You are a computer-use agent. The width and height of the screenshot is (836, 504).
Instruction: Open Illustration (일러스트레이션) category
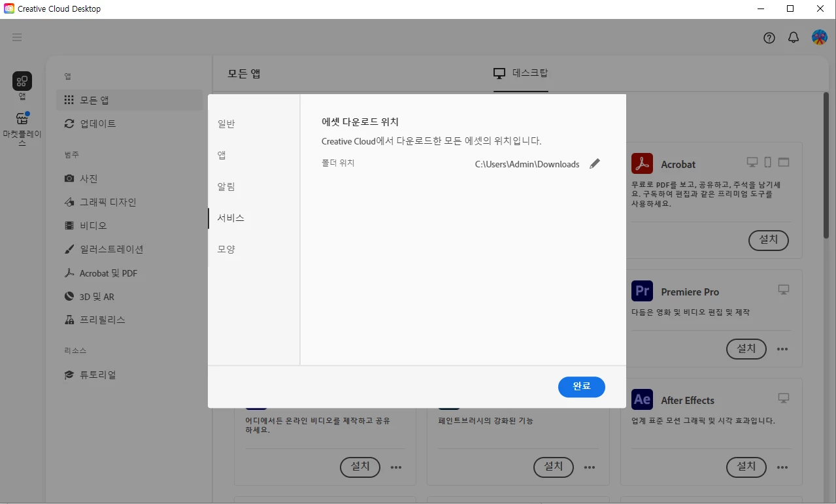(129, 249)
